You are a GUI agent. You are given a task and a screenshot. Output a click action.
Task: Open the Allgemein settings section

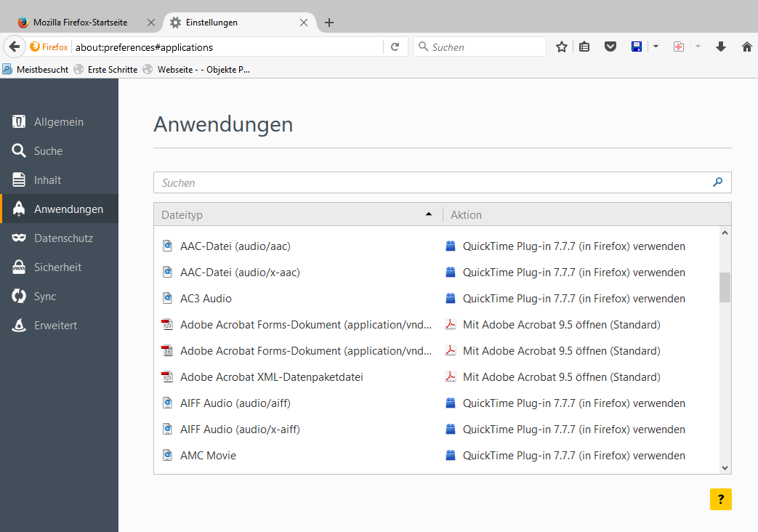click(58, 122)
